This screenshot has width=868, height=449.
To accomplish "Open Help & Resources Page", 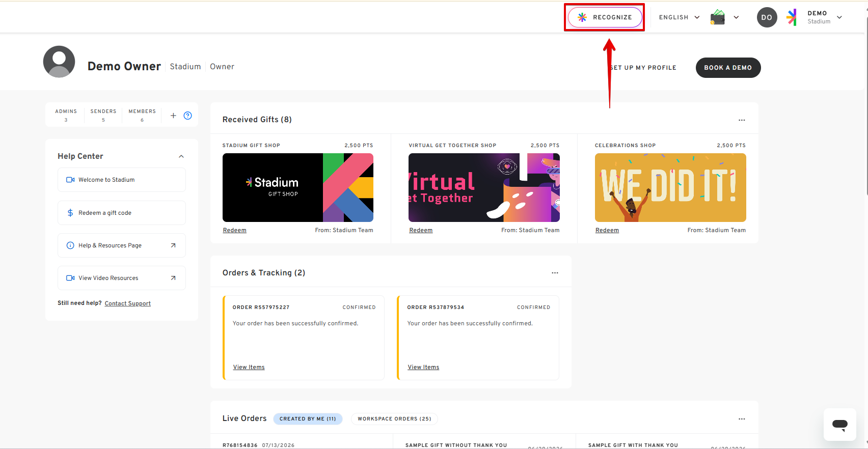I will tap(122, 245).
